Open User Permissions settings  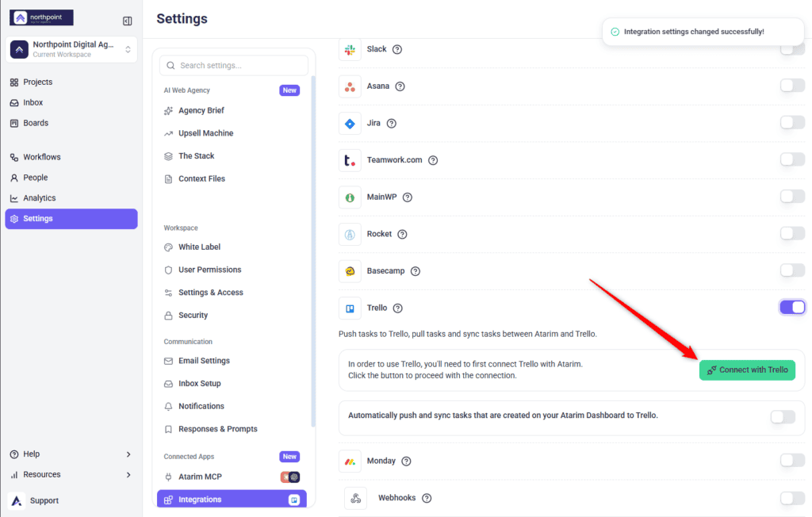tap(232, 270)
